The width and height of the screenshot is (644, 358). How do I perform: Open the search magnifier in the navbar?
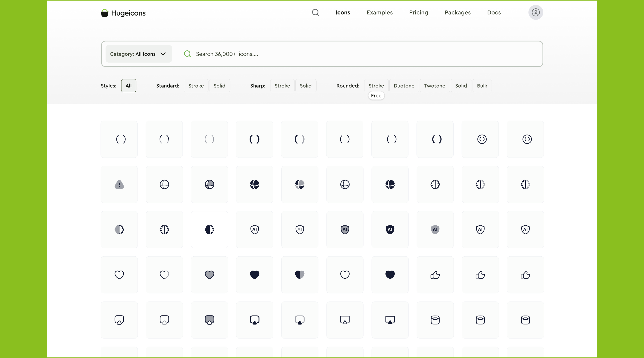pos(315,12)
